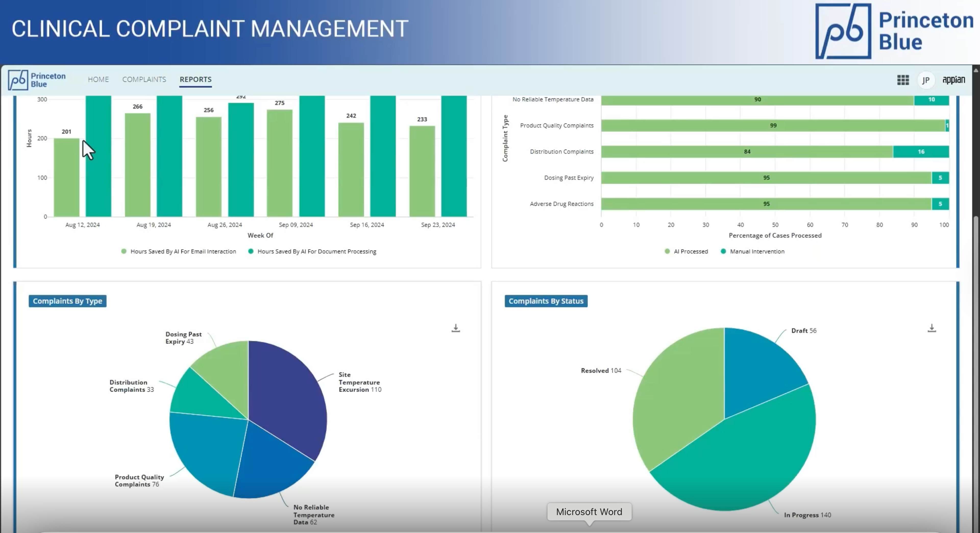Download the Complaints By Type chart

(x=455, y=328)
